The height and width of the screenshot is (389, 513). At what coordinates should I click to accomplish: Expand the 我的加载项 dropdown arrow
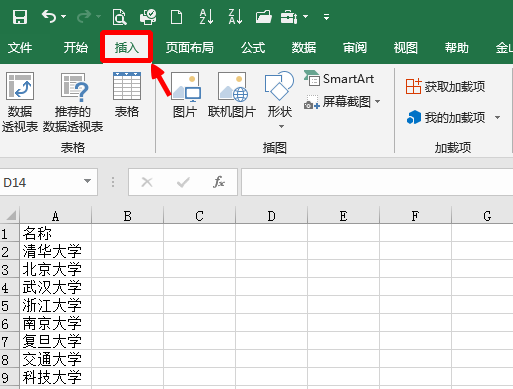[x=497, y=117]
